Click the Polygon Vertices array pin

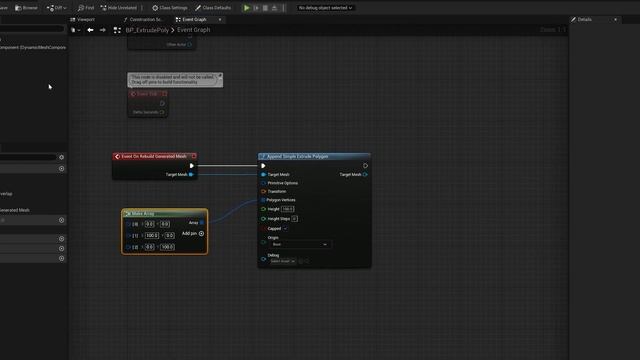pyautogui.click(x=263, y=200)
